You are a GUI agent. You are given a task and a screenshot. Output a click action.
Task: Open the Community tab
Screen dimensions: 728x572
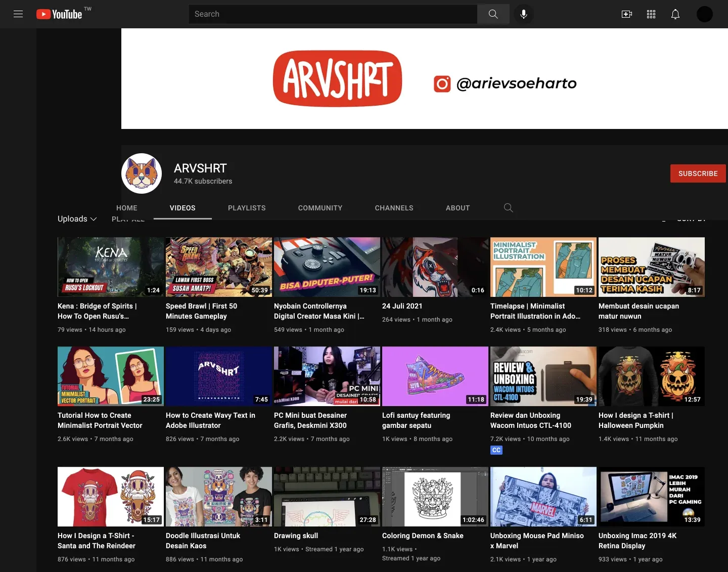(320, 208)
